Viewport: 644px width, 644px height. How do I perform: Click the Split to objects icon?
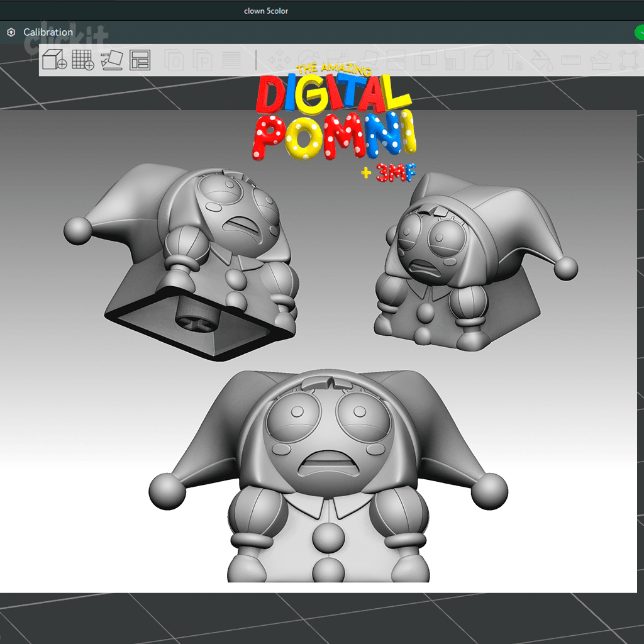click(x=174, y=60)
